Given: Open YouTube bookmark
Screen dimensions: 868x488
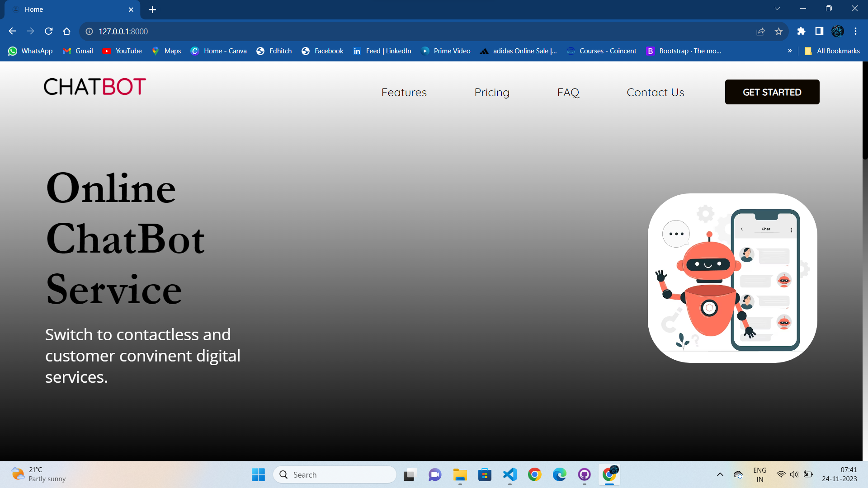Looking at the screenshot, I should point(122,51).
